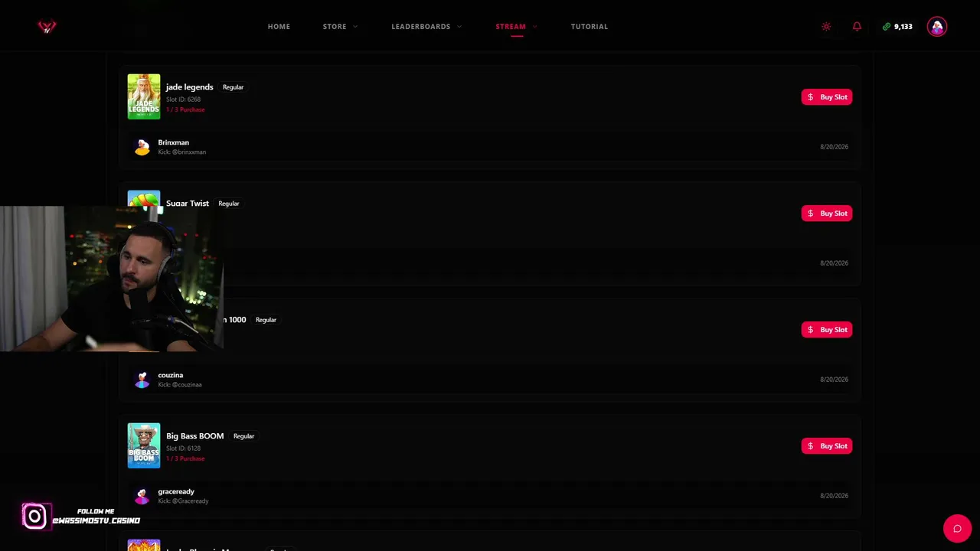Open the Sugar Twist slot thumbnail
This screenshot has width=980, height=551.
pyautogui.click(x=144, y=199)
